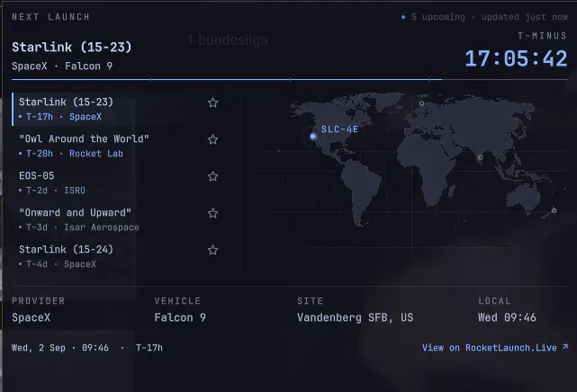The width and height of the screenshot is (577, 392).
Task: Star the "Owl Around the World" launch
Action: [212, 139]
